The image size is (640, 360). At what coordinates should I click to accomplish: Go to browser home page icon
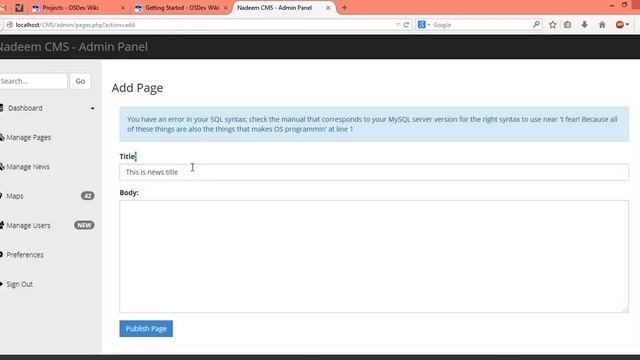(x=602, y=25)
